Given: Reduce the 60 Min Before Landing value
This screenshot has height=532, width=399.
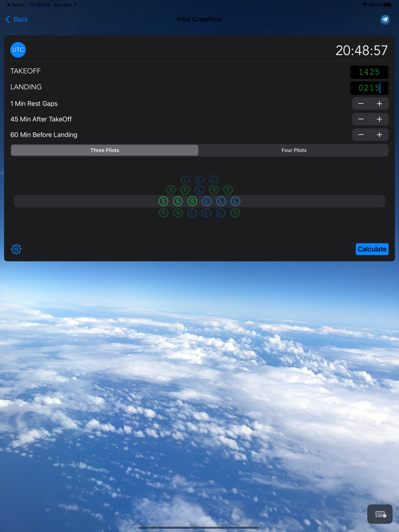Looking at the screenshot, I should (361, 135).
